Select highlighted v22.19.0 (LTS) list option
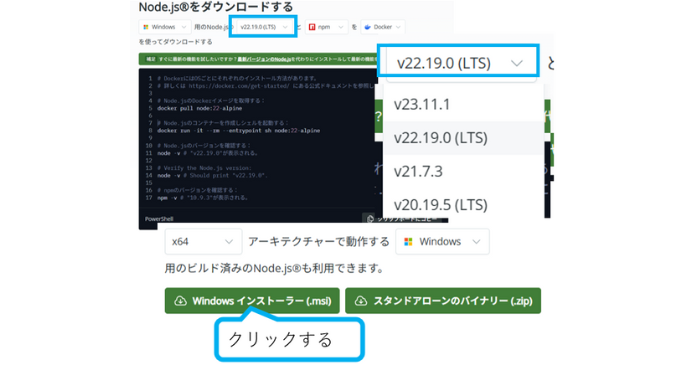Viewport: 698px width, 365px height. (x=463, y=138)
